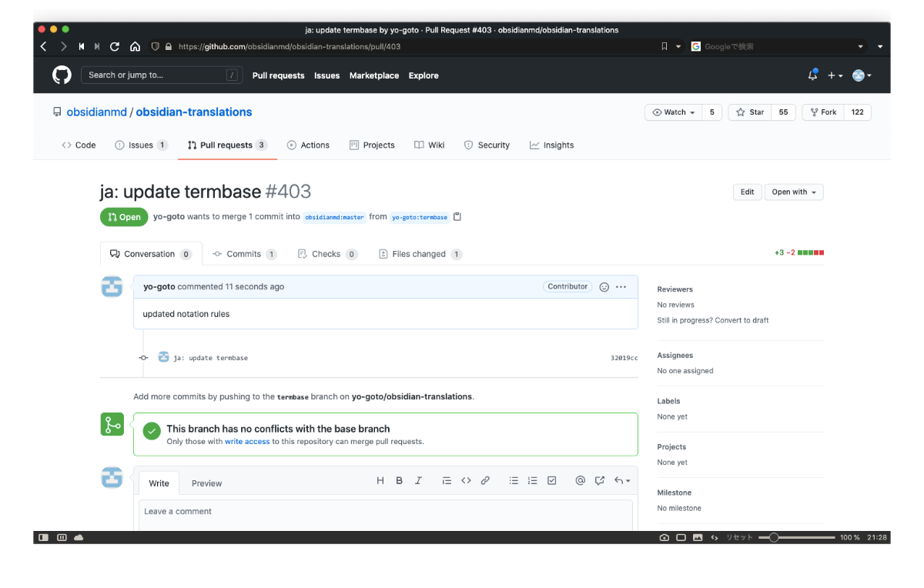Open the notifications bell
Viewport: 924px width, 588px height.
[x=813, y=75]
